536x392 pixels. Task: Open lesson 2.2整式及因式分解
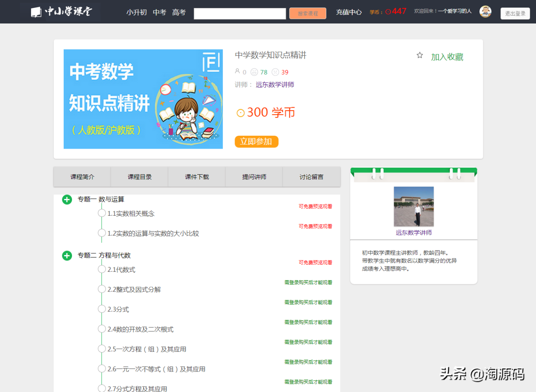[134, 289]
